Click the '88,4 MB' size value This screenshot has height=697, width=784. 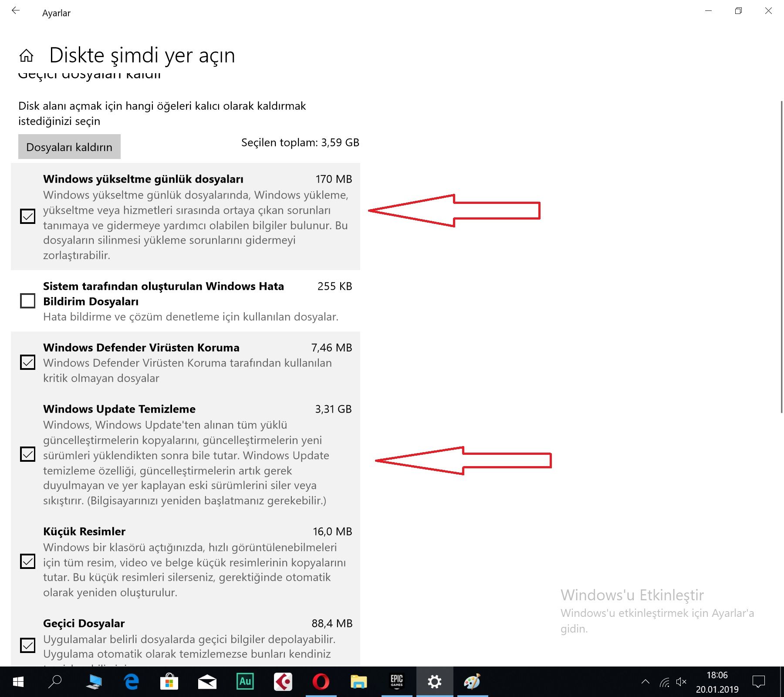332,623
